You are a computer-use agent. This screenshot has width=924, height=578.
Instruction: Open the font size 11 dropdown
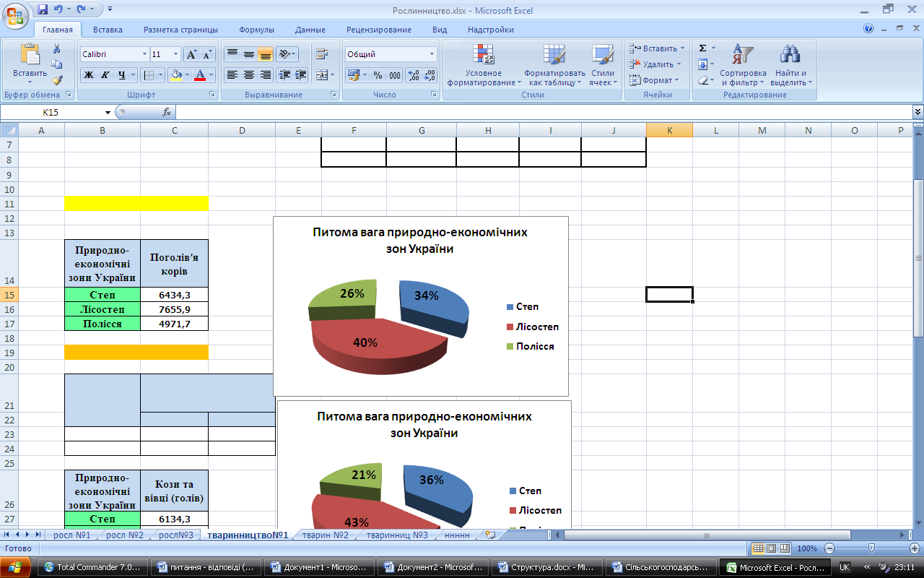175,54
